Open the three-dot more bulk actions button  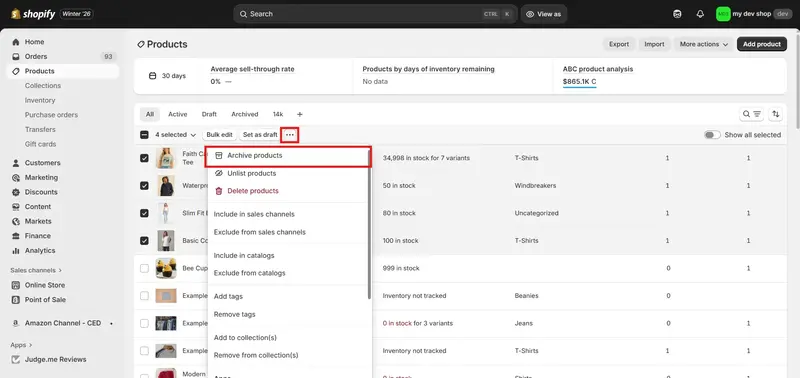click(x=290, y=135)
